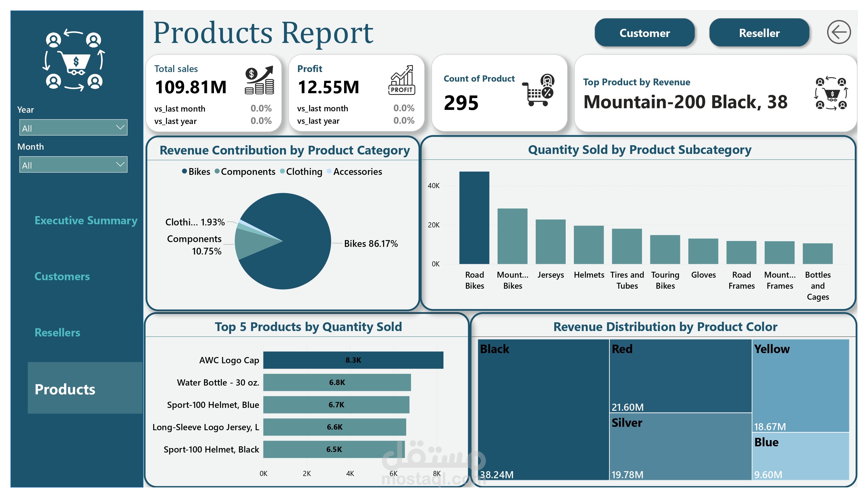Select the Yellow treemap tile

pyautogui.click(x=801, y=386)
